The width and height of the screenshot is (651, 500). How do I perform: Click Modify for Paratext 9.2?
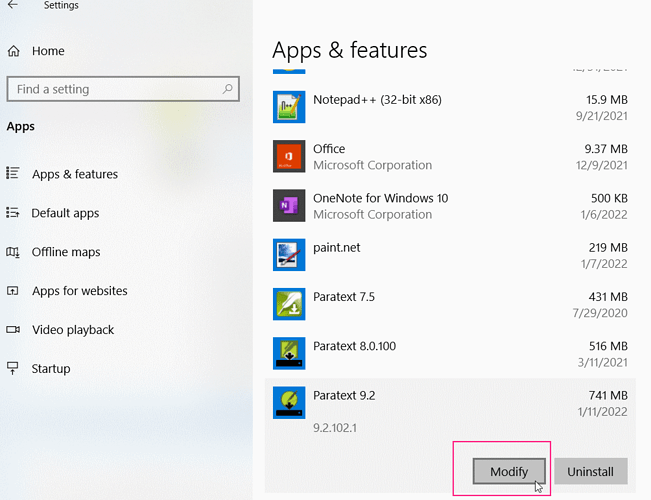509,471
